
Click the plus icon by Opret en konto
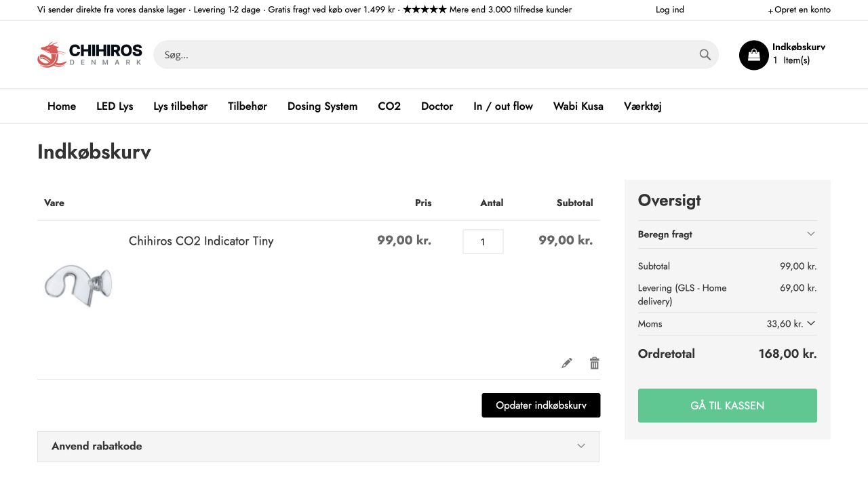coord(770,10)
